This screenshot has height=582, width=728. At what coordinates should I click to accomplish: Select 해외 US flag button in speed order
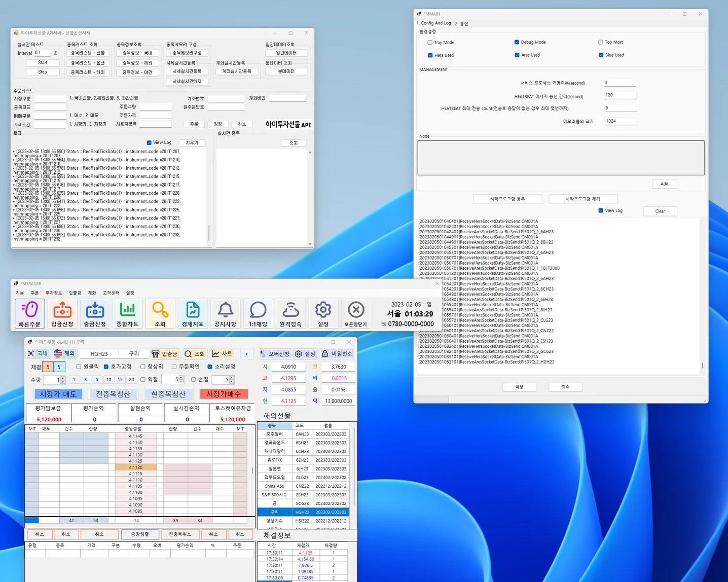tap(64, 353)
